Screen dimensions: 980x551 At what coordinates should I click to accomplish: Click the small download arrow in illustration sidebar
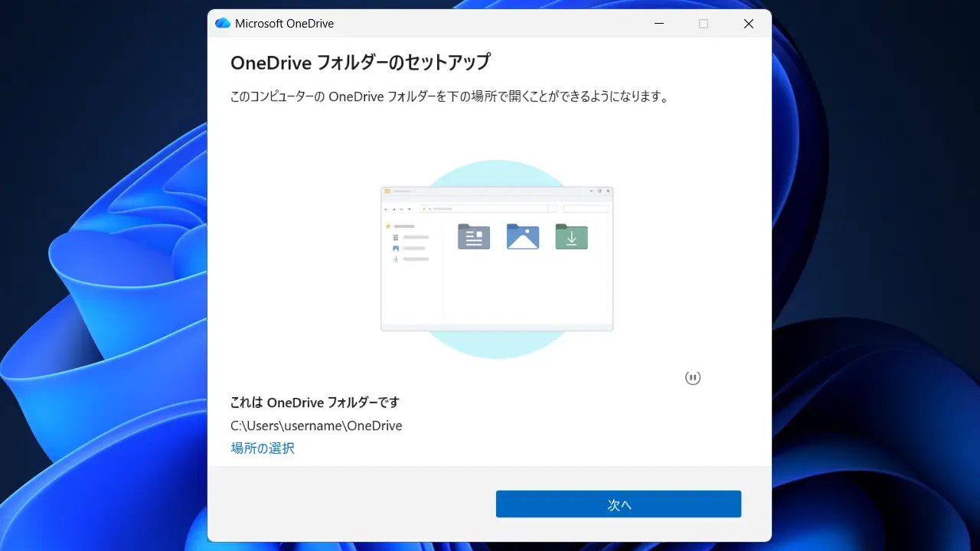[x=396, y=259]
